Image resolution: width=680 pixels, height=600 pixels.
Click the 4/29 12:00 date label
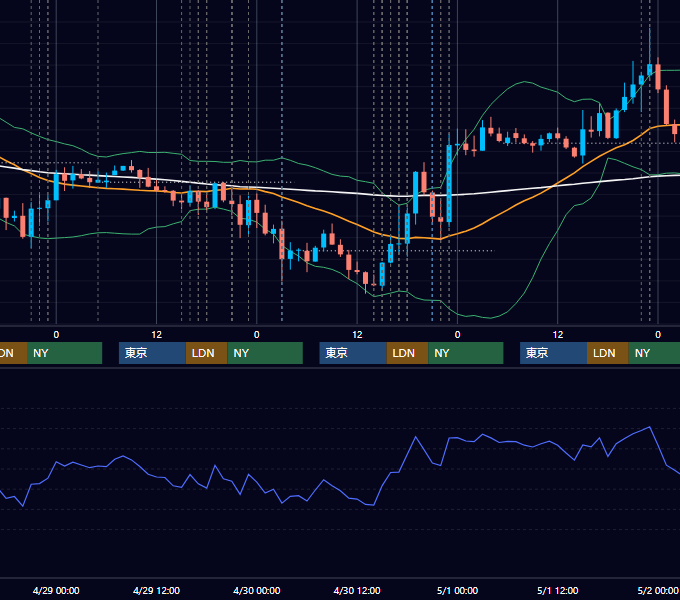(156, 590)
